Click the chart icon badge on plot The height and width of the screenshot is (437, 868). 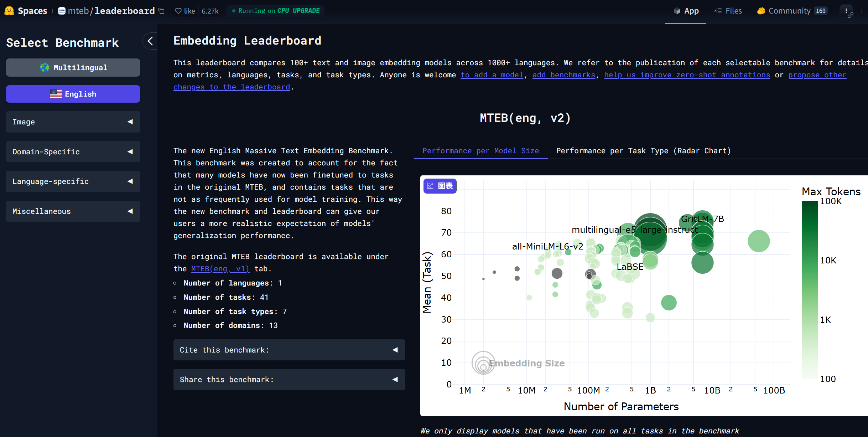click(440, 186)
